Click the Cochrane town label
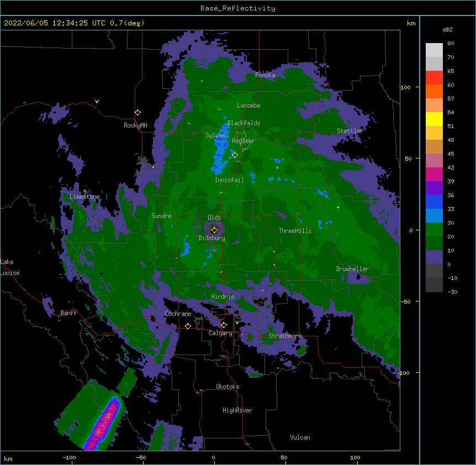 pos(178,314)
